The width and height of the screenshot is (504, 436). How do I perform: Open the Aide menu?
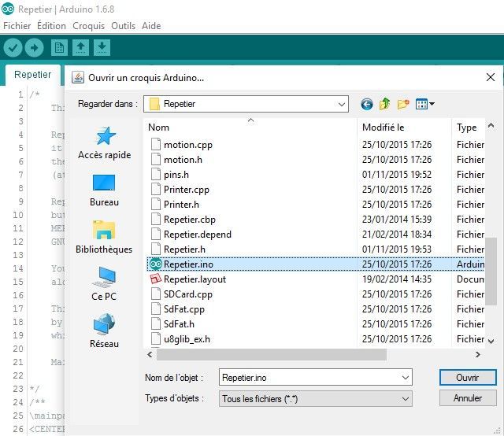coord(151,26)
